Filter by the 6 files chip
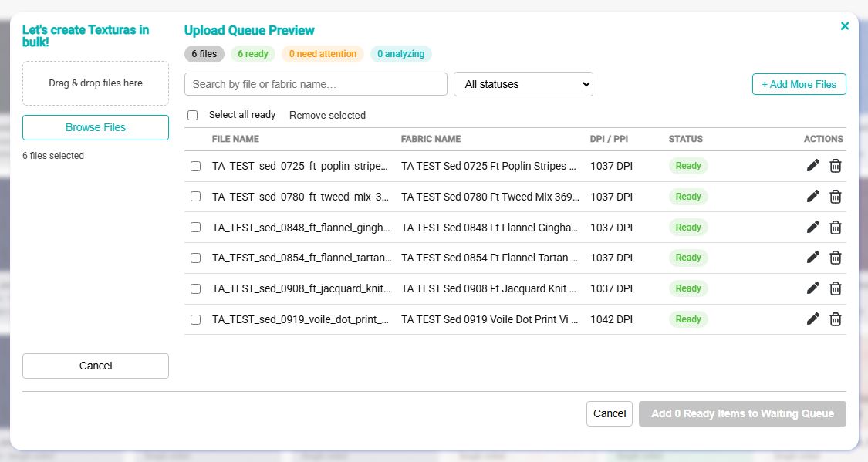 (204, 54)
